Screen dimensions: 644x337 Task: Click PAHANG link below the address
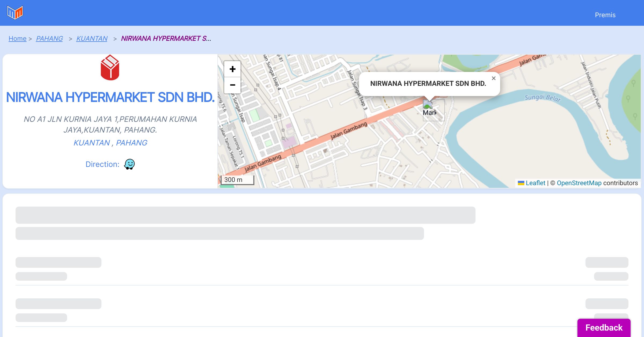[x=131, y=143]
